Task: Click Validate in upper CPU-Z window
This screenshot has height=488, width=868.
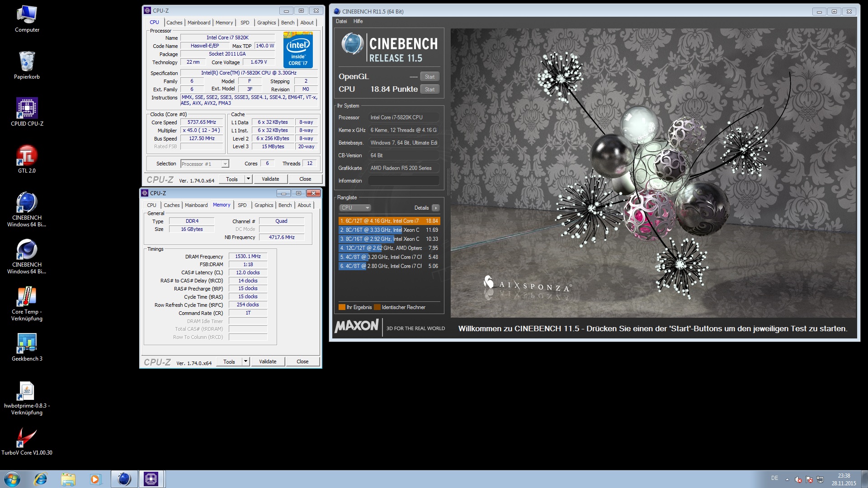Action: coord(270,179)
